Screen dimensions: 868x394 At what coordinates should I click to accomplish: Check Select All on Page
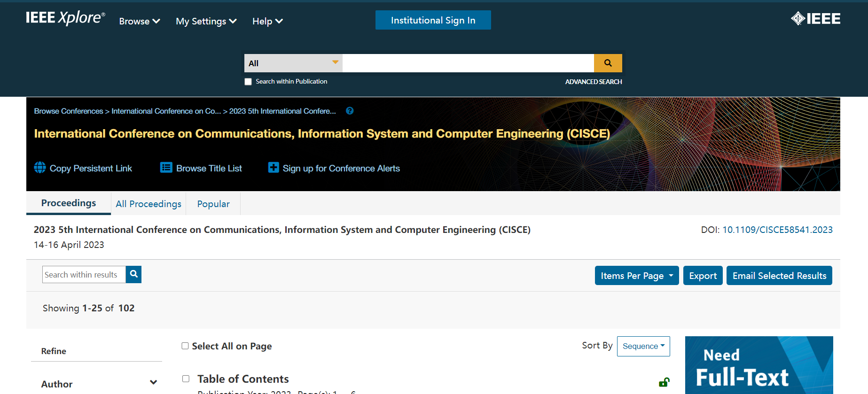(x=185, y=346)
